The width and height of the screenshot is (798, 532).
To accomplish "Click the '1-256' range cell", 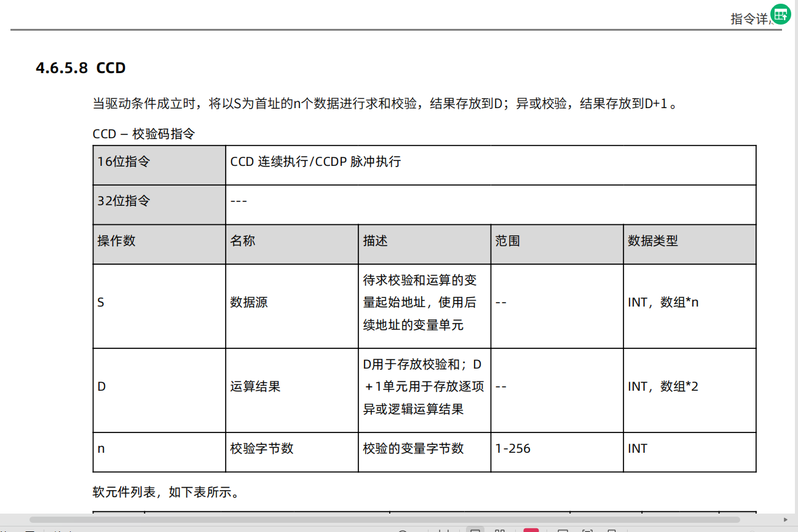I will pyautogui.click(x=513, y=448).
